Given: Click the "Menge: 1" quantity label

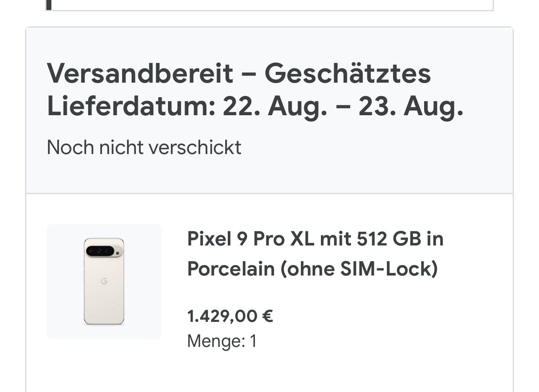Looking at the screenshot, I should tap(221, 341).
